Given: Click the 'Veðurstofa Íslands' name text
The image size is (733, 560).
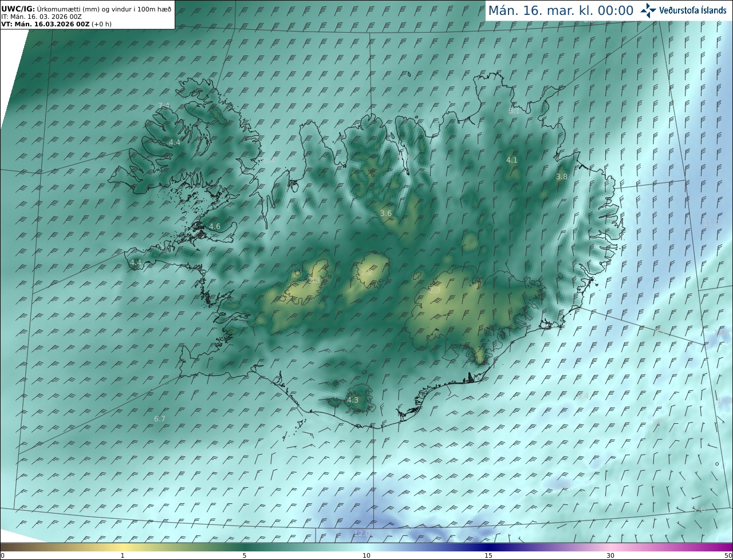Looking at the screenshot, I should pyautogui.click(x=693, y=10).
